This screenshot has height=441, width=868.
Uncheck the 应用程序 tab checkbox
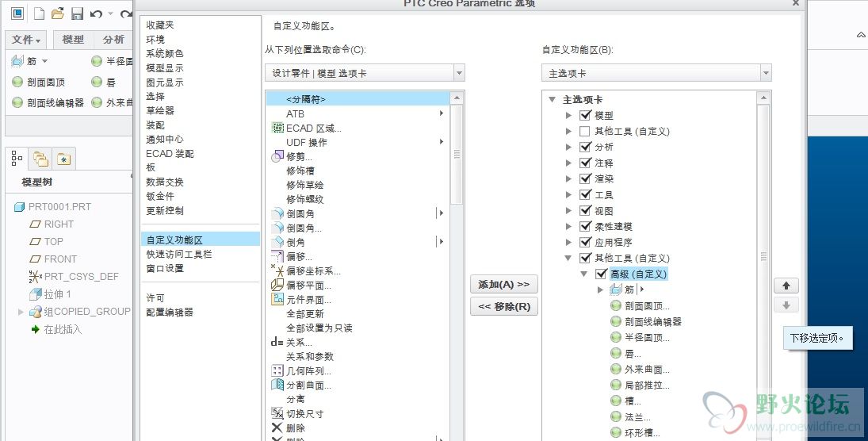coord(585,242)
